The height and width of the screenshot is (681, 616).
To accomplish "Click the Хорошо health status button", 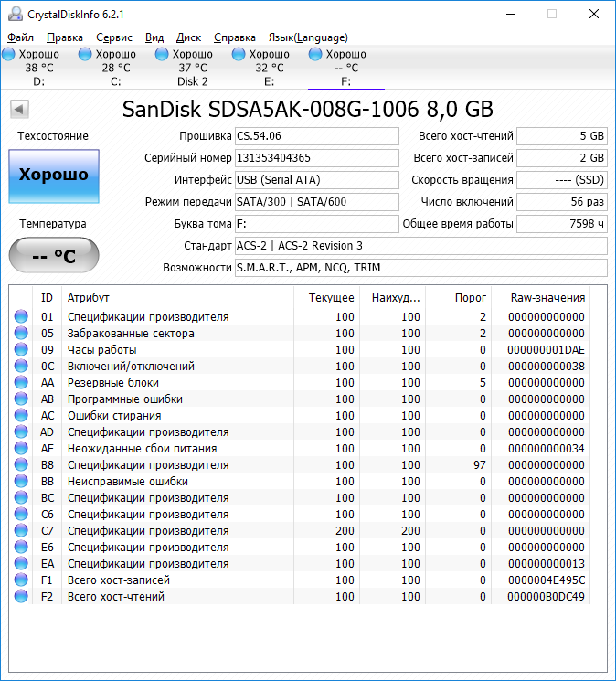I will coord(54,176).
